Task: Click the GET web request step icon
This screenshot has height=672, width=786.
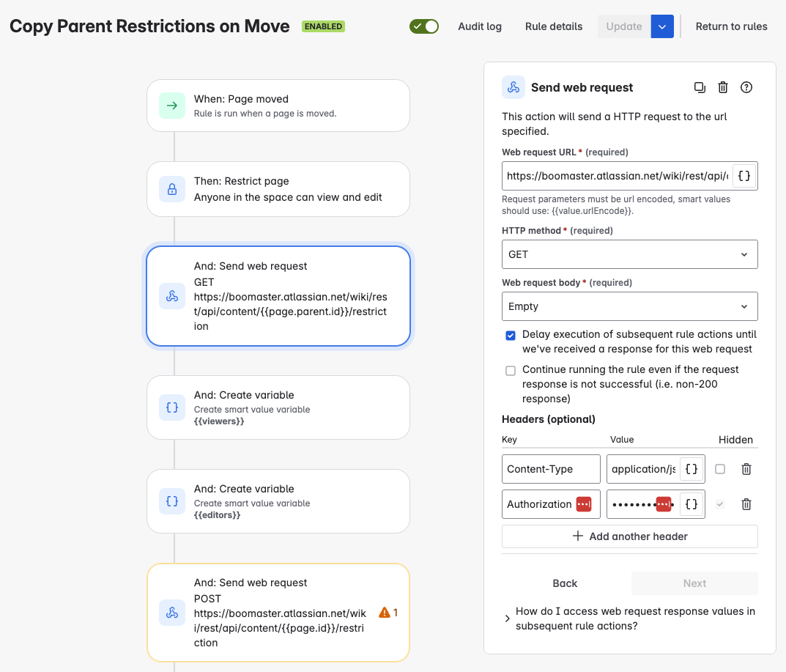Action: (172, 296)
